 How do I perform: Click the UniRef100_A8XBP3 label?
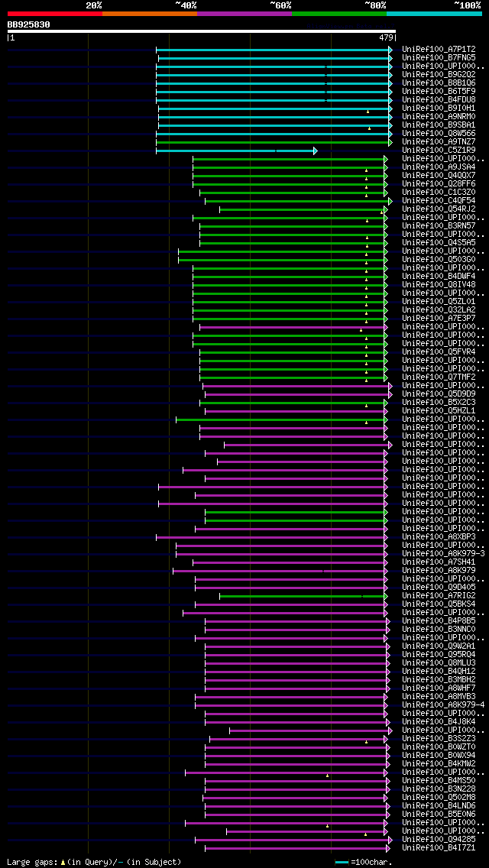coord(439,537)
